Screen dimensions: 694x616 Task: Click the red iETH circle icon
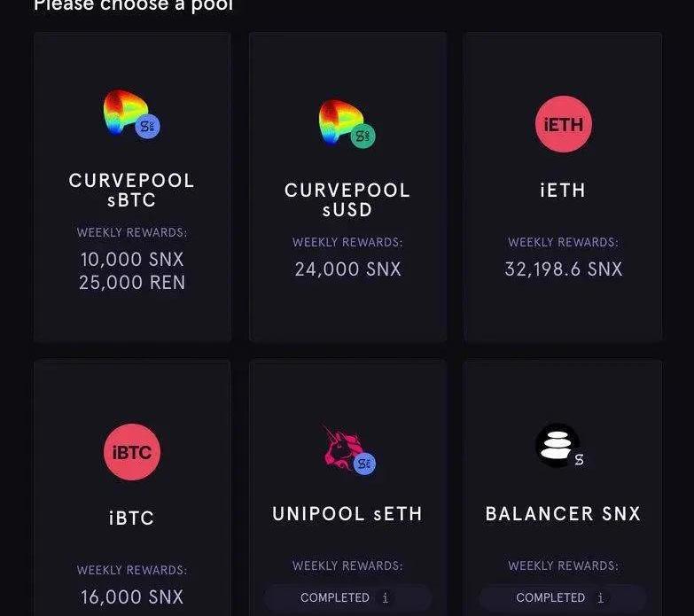tap(564, 124)
